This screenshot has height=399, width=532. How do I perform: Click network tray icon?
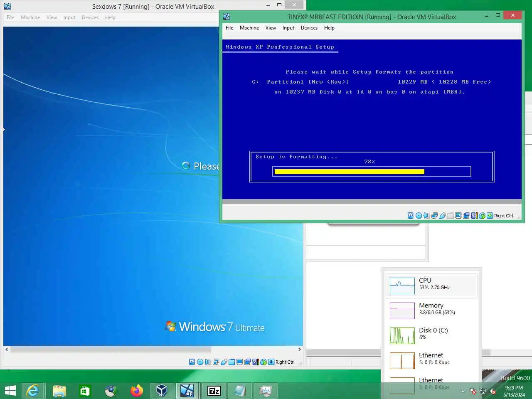(483, 391)
